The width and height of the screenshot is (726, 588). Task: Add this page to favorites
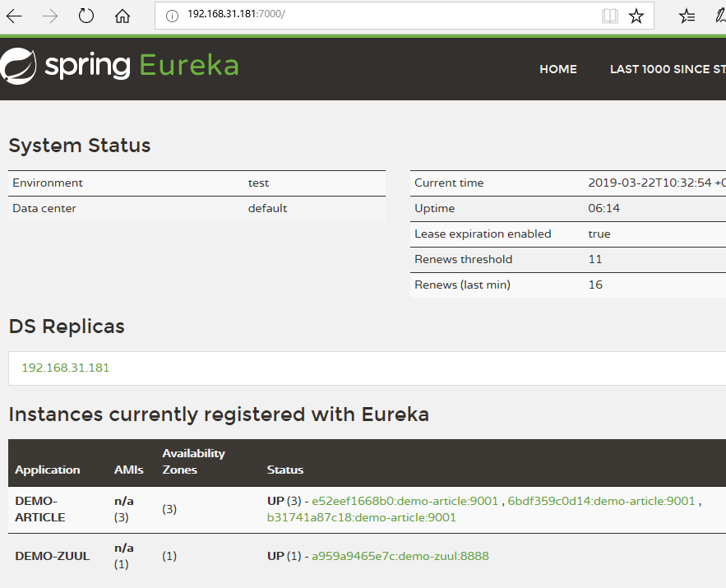pos(636,16)
